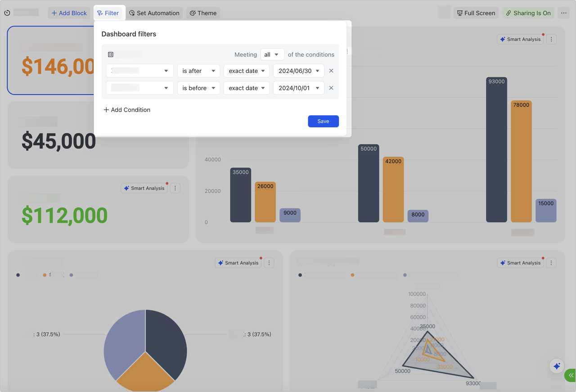Remove the 'is after' filter condition
Screen dimensions: 576x392
click(x=331, y=71)
